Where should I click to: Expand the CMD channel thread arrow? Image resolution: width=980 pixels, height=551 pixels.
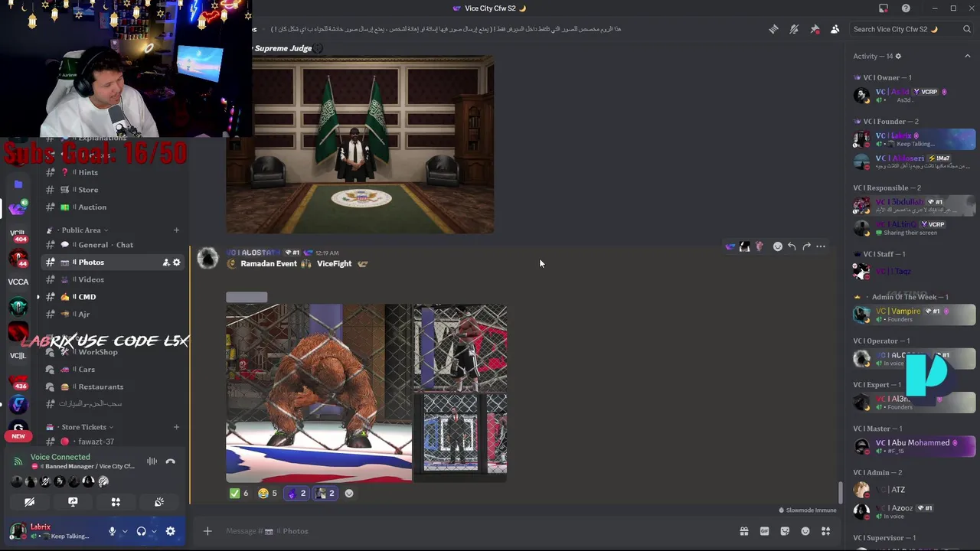tap(38, 297)
